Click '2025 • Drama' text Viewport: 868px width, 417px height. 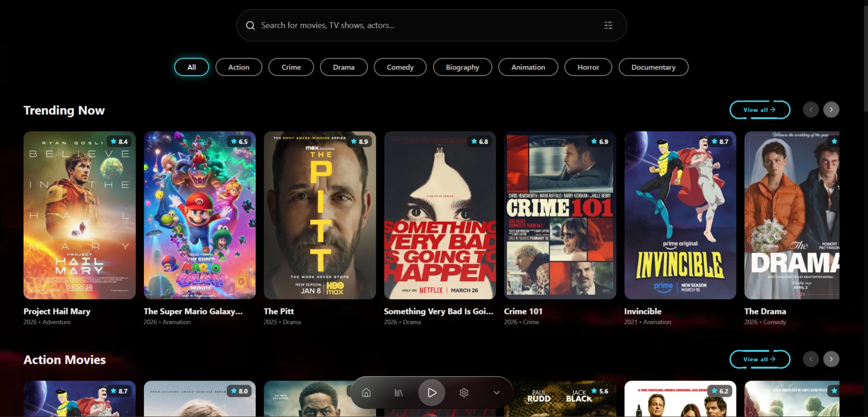282,322
